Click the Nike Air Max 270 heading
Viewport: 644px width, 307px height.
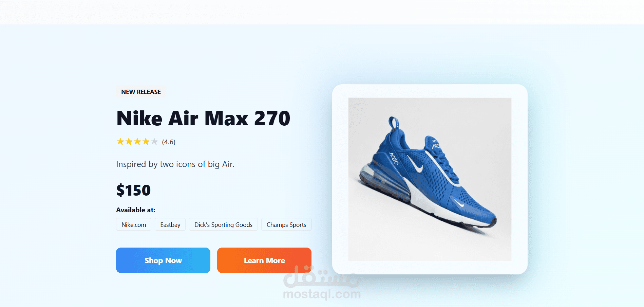[x=203, y=118]
